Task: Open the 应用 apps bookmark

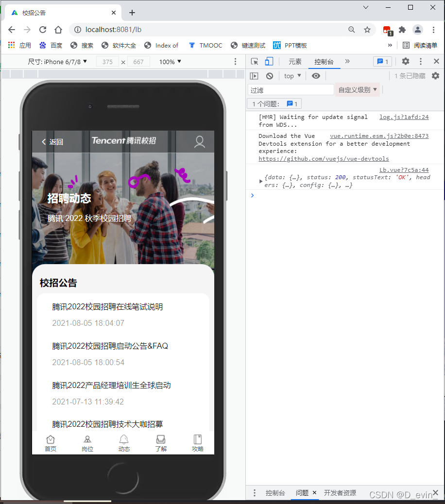Action: point(19,45)
